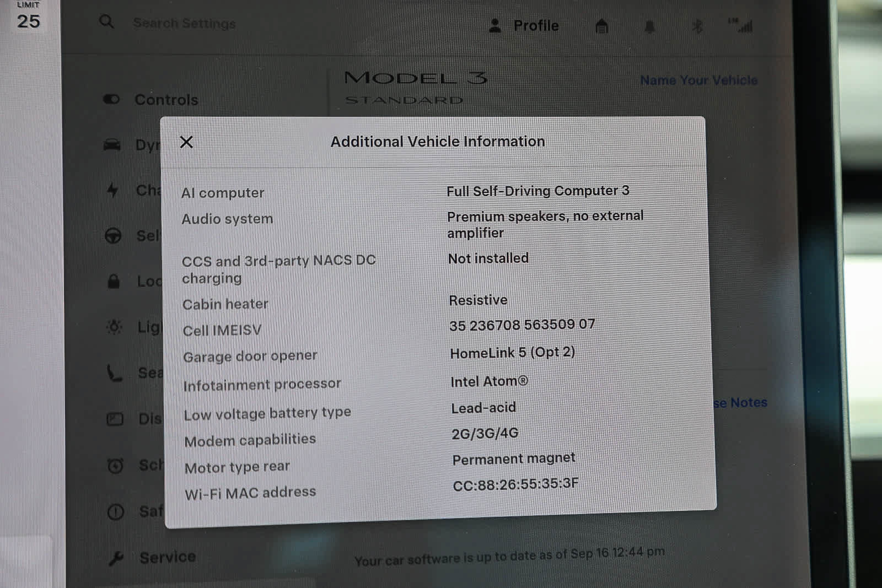
Task: Open Release Notes link
Action: coord(740,403)
